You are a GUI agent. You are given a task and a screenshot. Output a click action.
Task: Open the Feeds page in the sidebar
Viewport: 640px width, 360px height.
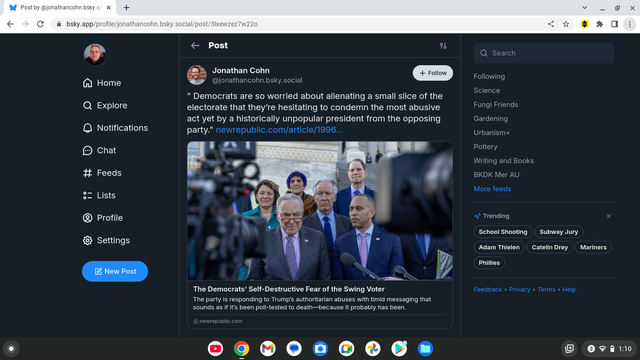click(102, 173)
